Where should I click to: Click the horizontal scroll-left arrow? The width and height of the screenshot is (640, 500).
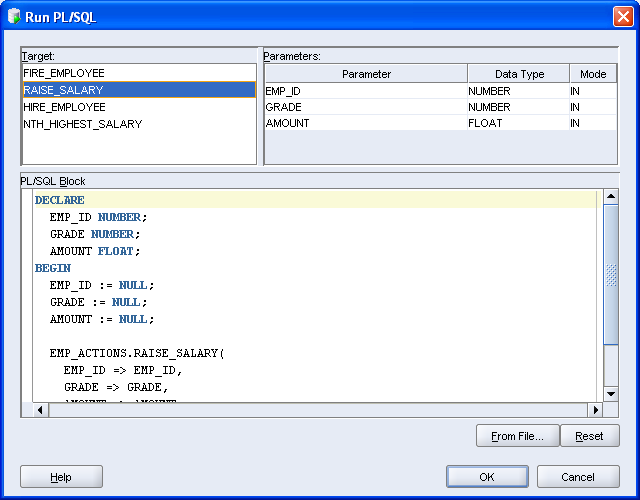[x=40, y=410]
